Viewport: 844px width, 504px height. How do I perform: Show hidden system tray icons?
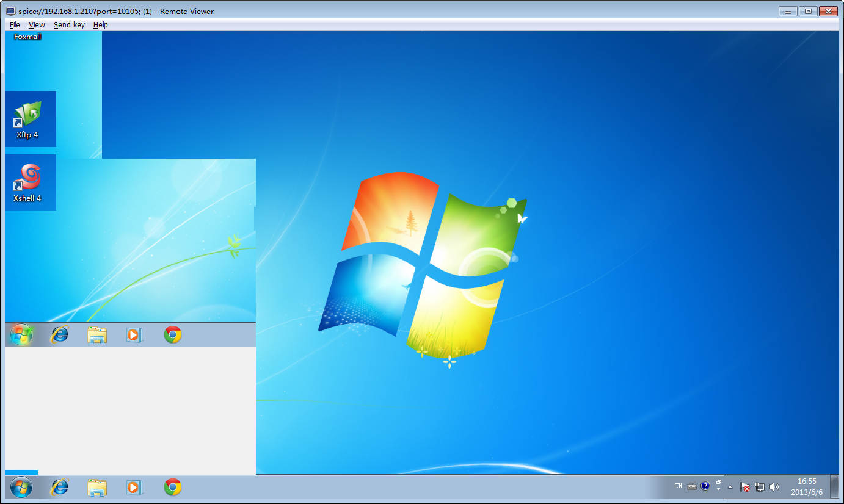click(730, 487)
